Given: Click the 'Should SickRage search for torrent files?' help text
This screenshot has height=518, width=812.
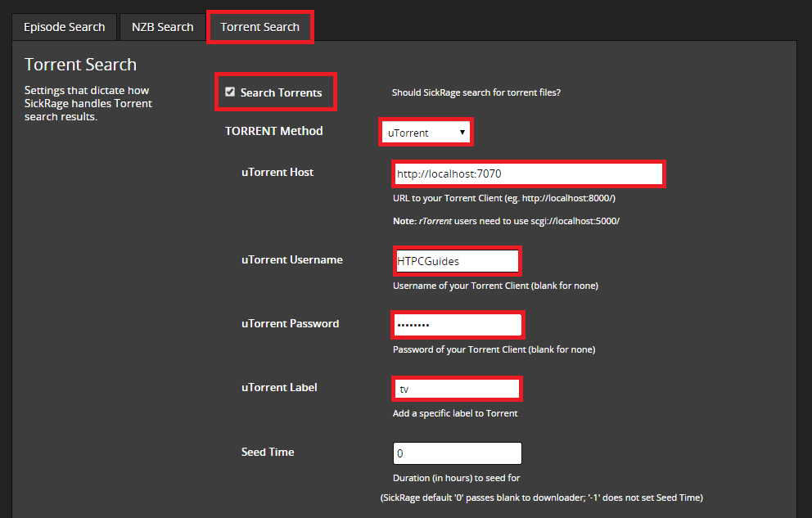Looking at the screenshot, I should (x=476, y=93).
